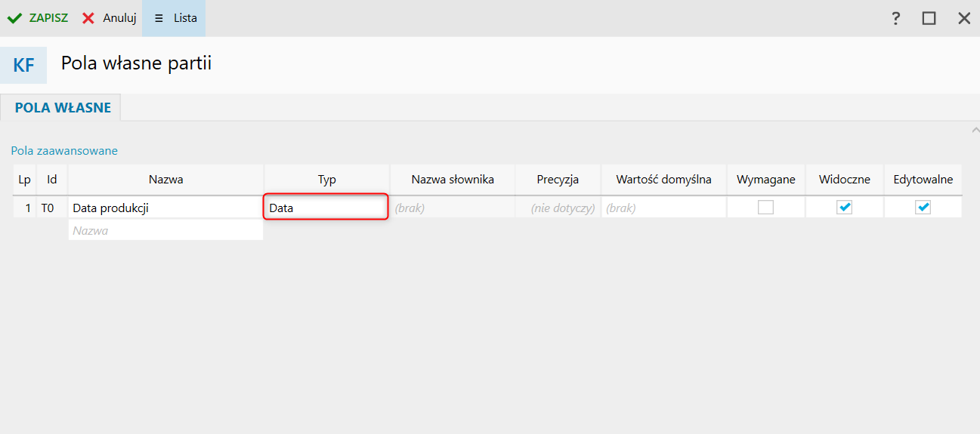Open the Lista view button
This screenshot has height=434, width=980.
pos(175,18)
